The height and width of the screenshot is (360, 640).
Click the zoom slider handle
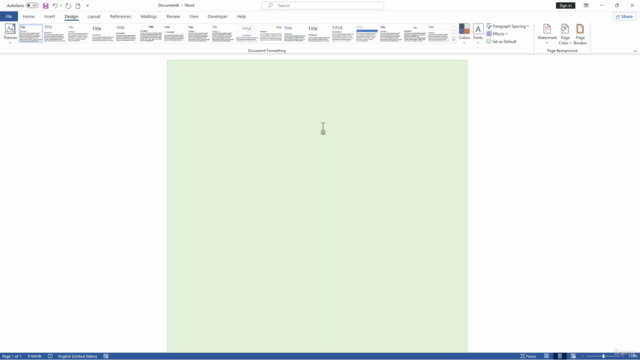click(x=603, y=356)
